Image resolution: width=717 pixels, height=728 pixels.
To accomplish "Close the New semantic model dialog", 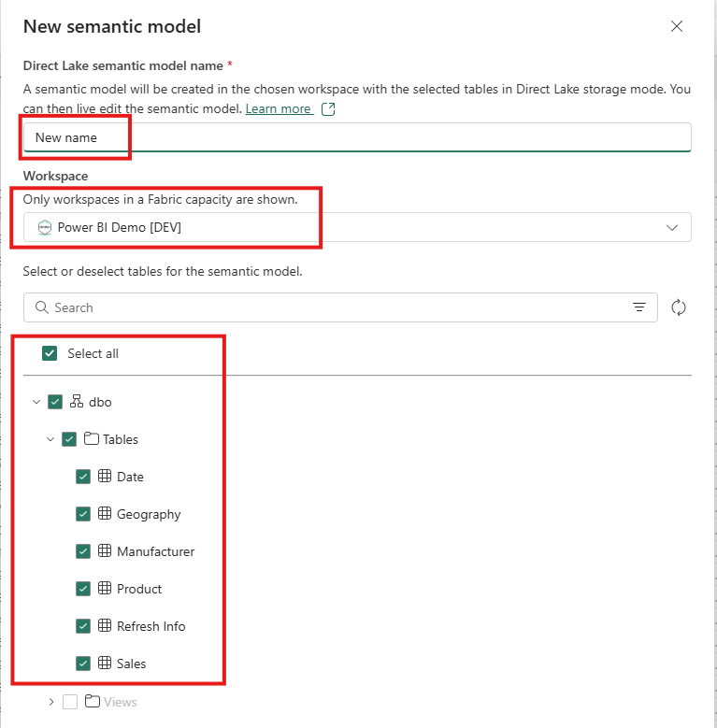I will (x=677, y=26).
